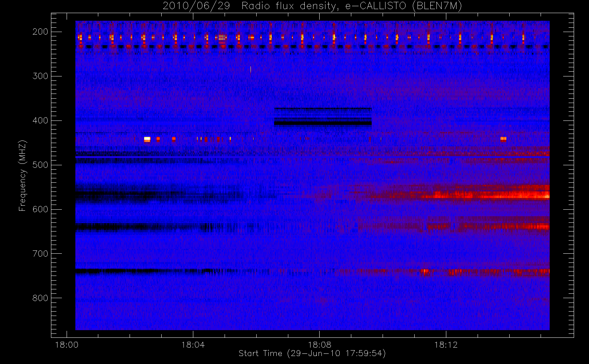Click the '700' frequency tick label

tap(40, 254)
